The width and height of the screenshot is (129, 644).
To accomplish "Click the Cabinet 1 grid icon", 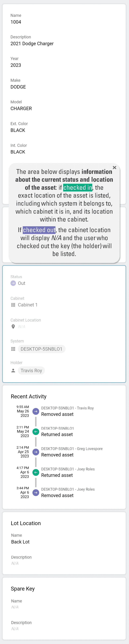I will pyautogui.click(x=13, y=305).
